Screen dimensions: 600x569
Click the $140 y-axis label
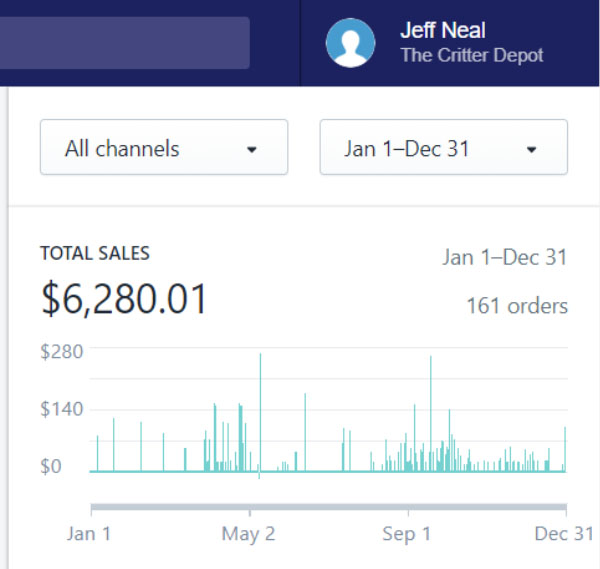(x=61, y=409)
